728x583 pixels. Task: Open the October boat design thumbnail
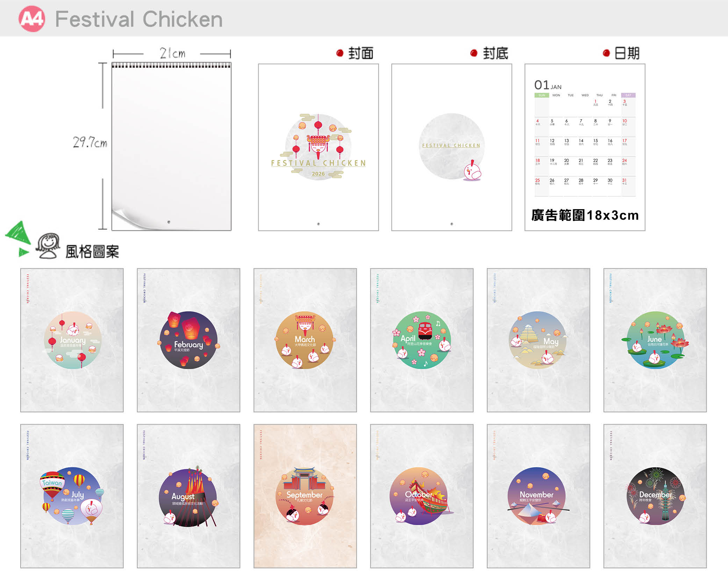pos(422,496)
